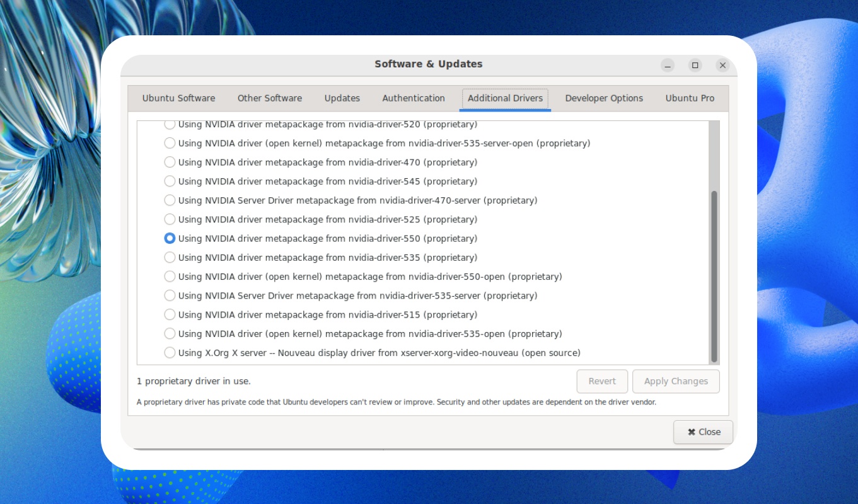
Task: Click the driver list vertical scrollbar
Action: (714, 277)
